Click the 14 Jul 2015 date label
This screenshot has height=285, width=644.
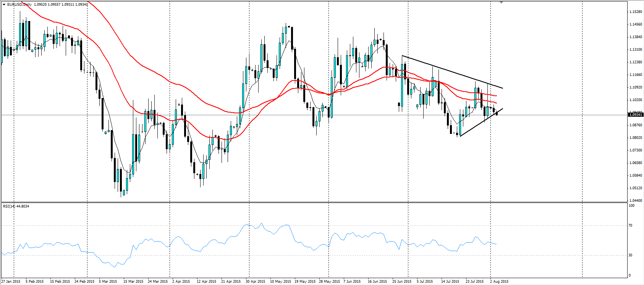[x=450, y=282]
